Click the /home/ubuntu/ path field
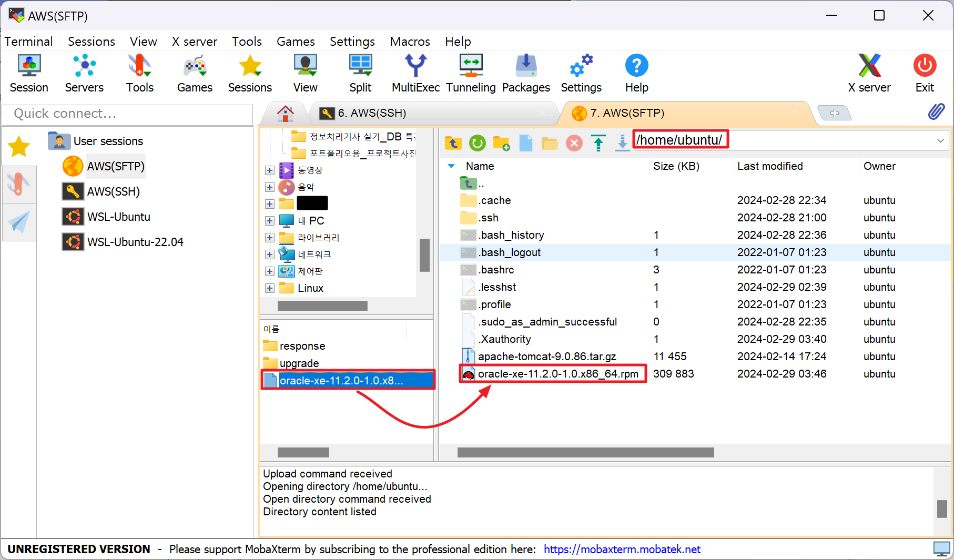Viewport: 954px width, 560px height. click(x=791, y=140)
